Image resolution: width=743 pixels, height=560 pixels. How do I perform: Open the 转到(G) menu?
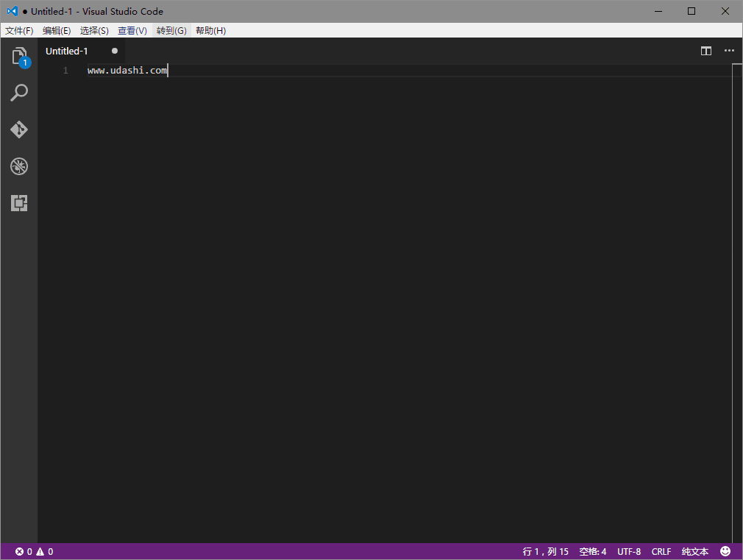pyautogui.click(x=171, y=30)
